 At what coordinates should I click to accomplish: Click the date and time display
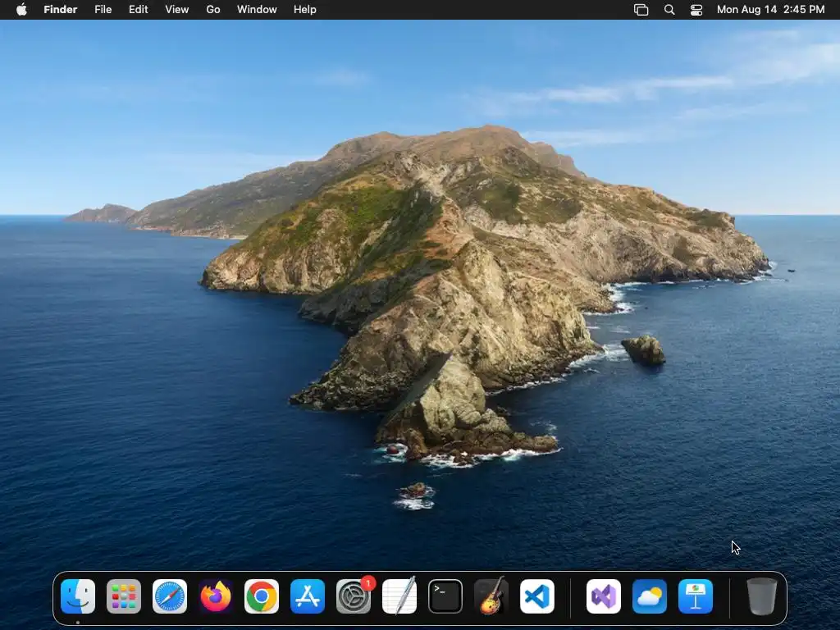[x=770, y=10]
